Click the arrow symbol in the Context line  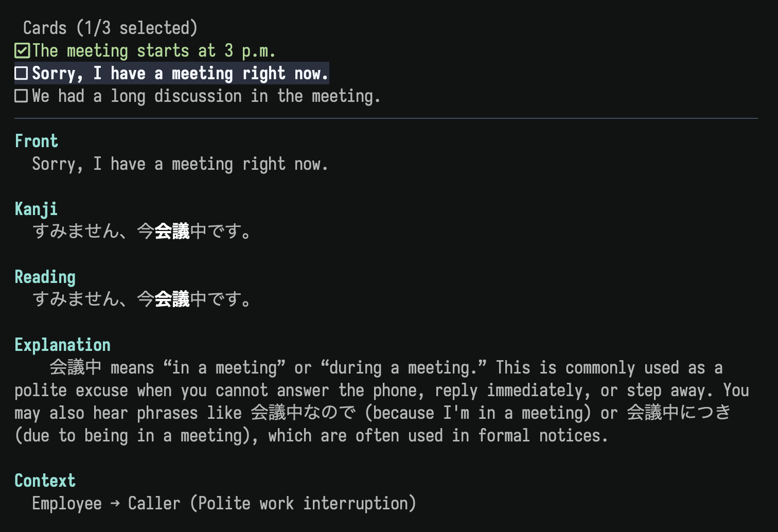[x=115, y=503]
